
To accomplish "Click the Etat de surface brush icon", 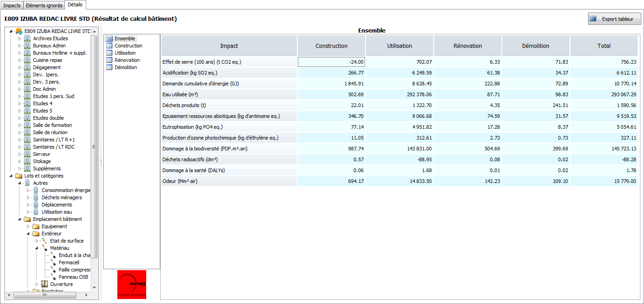I will pyautogui.click(x=45, y=241).
